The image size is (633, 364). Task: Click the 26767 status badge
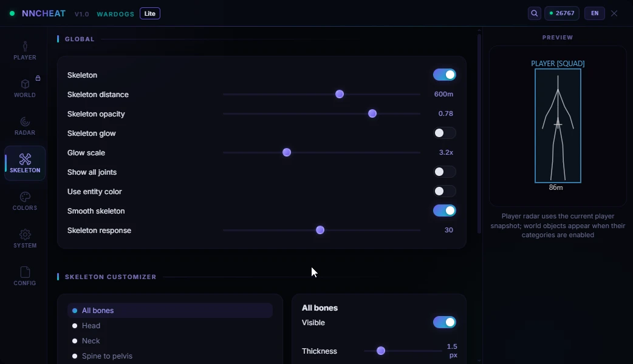coord(562,13)
